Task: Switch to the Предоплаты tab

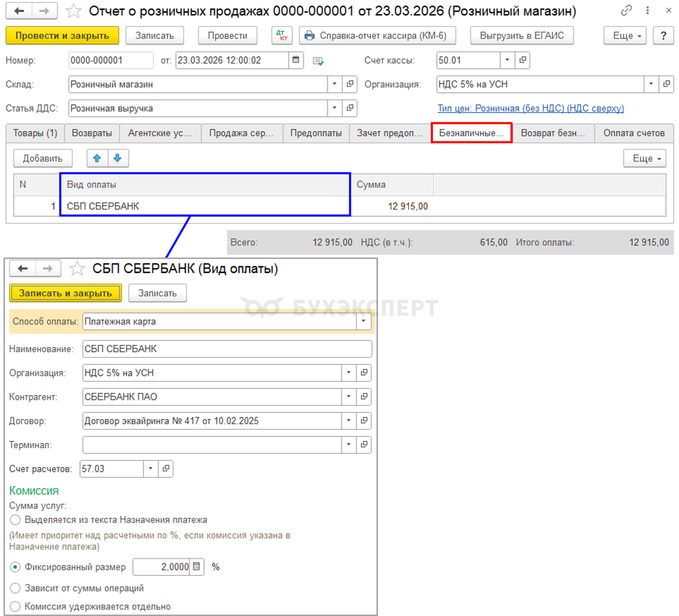Action: coord(316,133)
